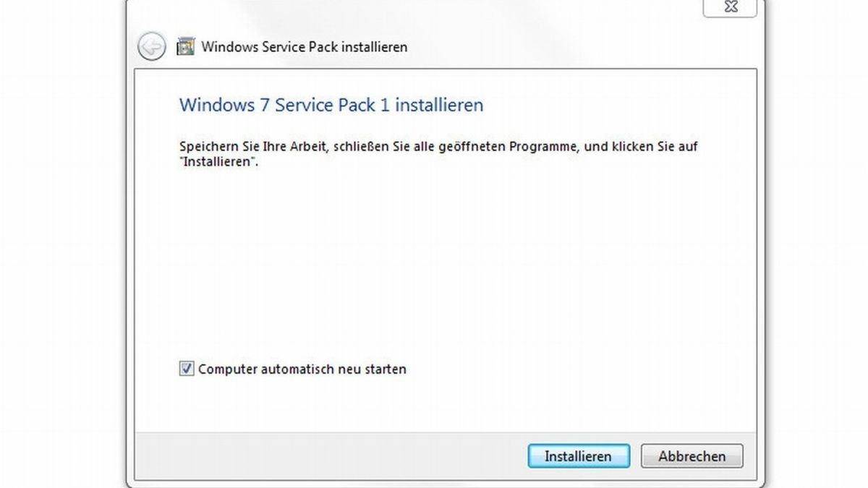Click the Windows Service Pack installer icon
The image size is (868, 488).
(x=184, y=46)
